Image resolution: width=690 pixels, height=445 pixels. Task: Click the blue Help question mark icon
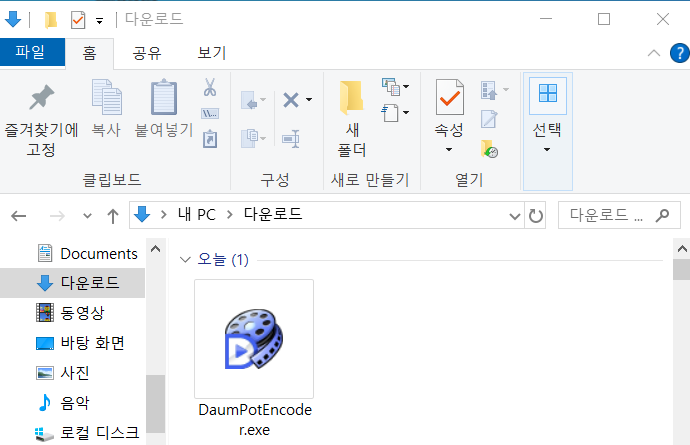point(680,53)
